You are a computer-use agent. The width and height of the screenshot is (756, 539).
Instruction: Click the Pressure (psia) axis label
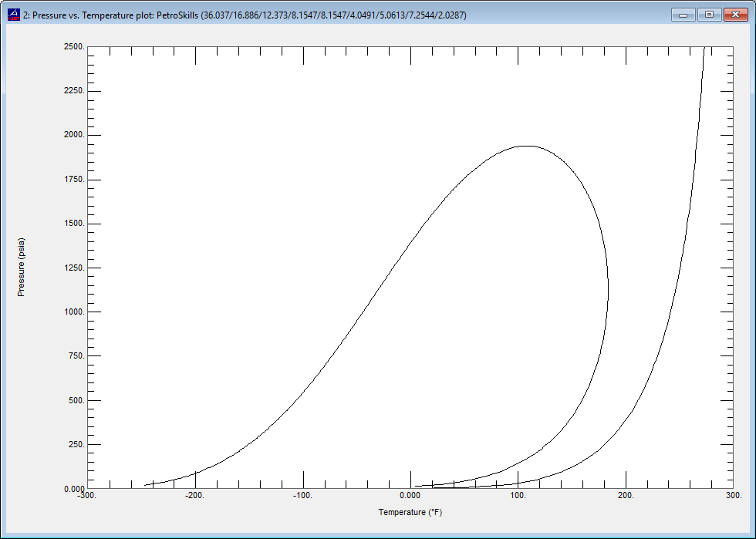click(23, 267)
